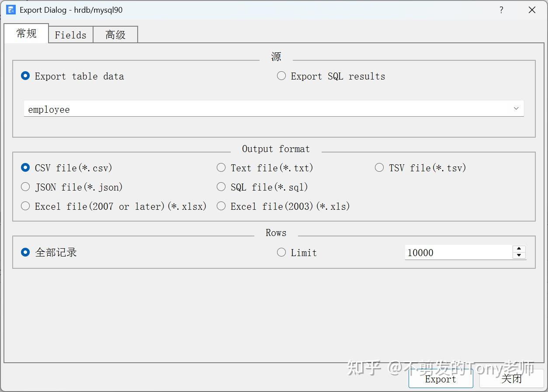Increase the row limit with the up stepper
The height and width of the screenshot is (392, 548).
[519, 249]
